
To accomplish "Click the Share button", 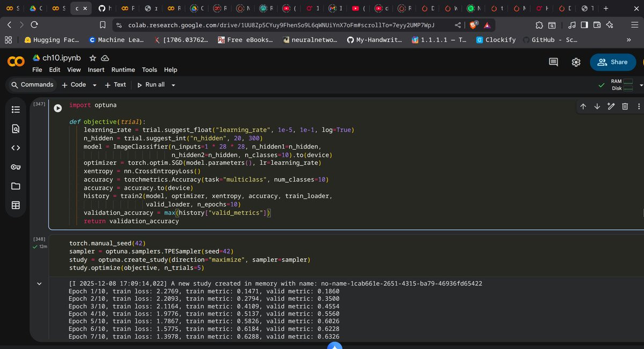I will pyautogui.click(x=613, y=62).
